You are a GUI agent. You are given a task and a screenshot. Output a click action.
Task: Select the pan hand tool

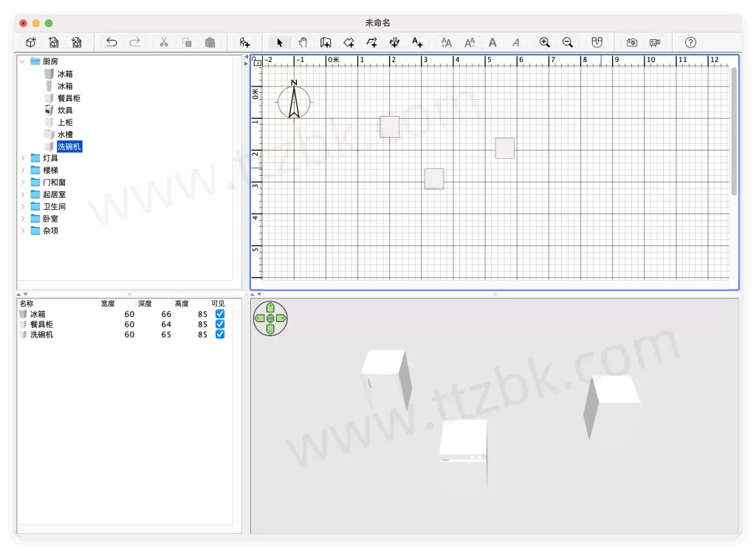coord(303,42)
